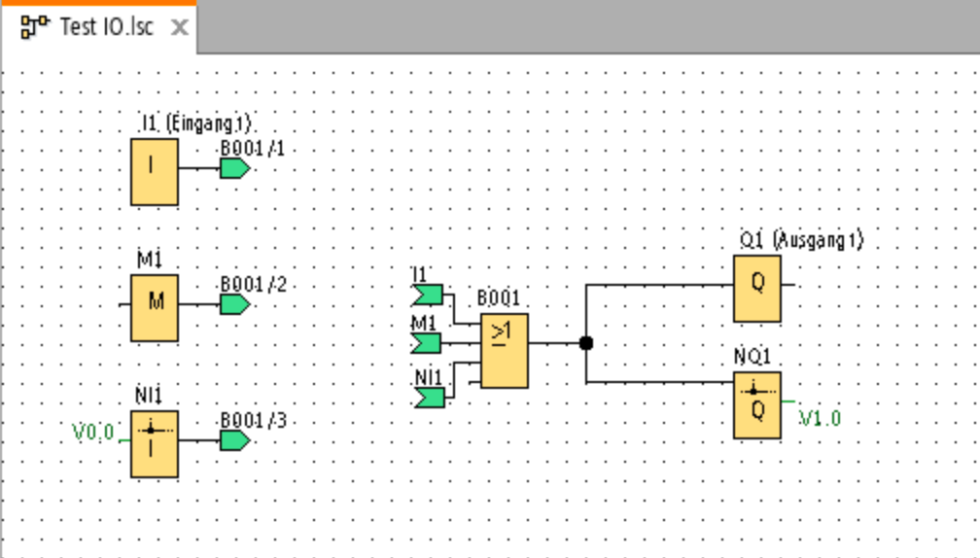
Task: Click the B001/2 connector label
Action: point(253,285)
